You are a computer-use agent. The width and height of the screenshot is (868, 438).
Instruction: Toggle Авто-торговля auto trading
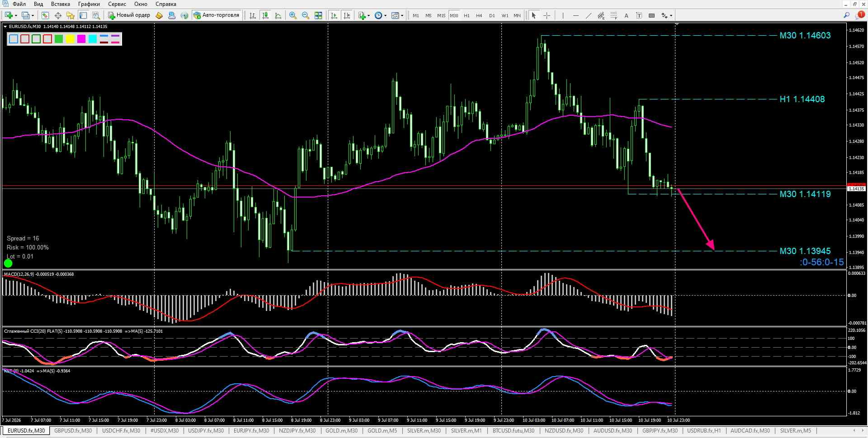pos(216,15)
